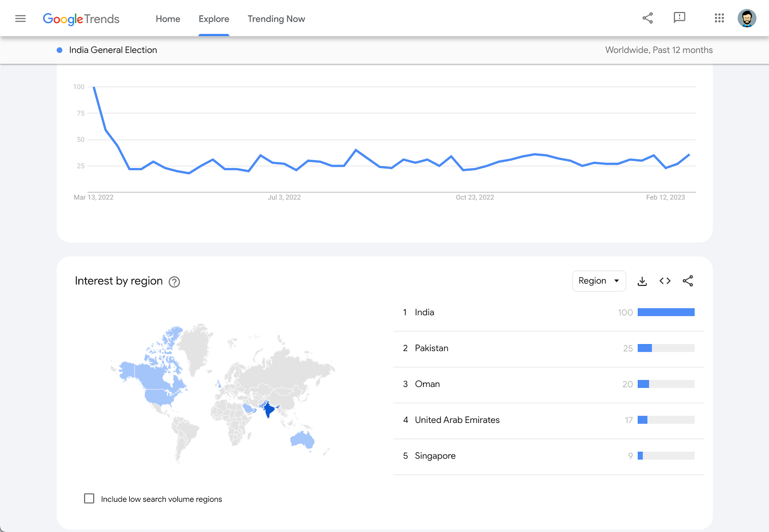The width and height of the screenshot is (769, 532).
Task: Click the Google Trends logo
Action: pos(81,19)
